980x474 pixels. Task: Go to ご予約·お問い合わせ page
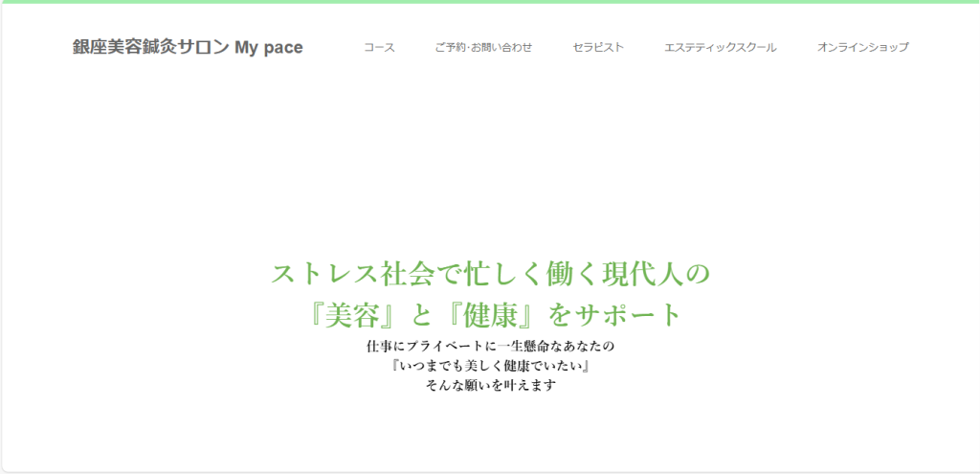[483, 47]
